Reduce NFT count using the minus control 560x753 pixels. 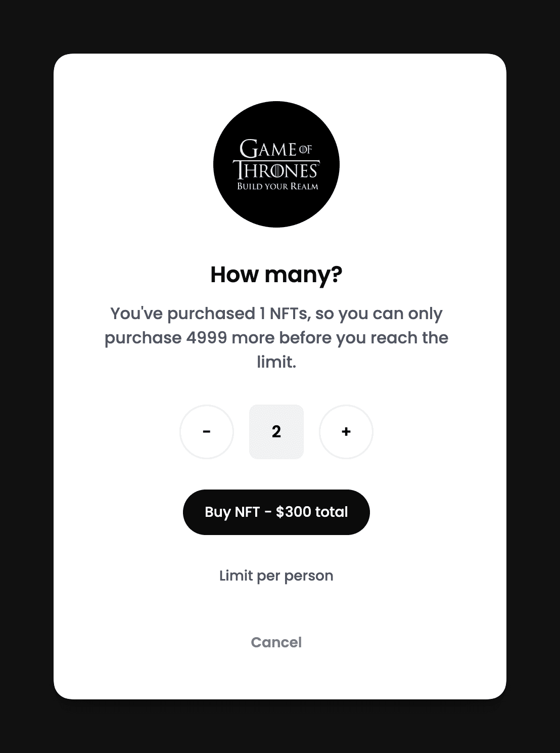click(x=207, y=432)
